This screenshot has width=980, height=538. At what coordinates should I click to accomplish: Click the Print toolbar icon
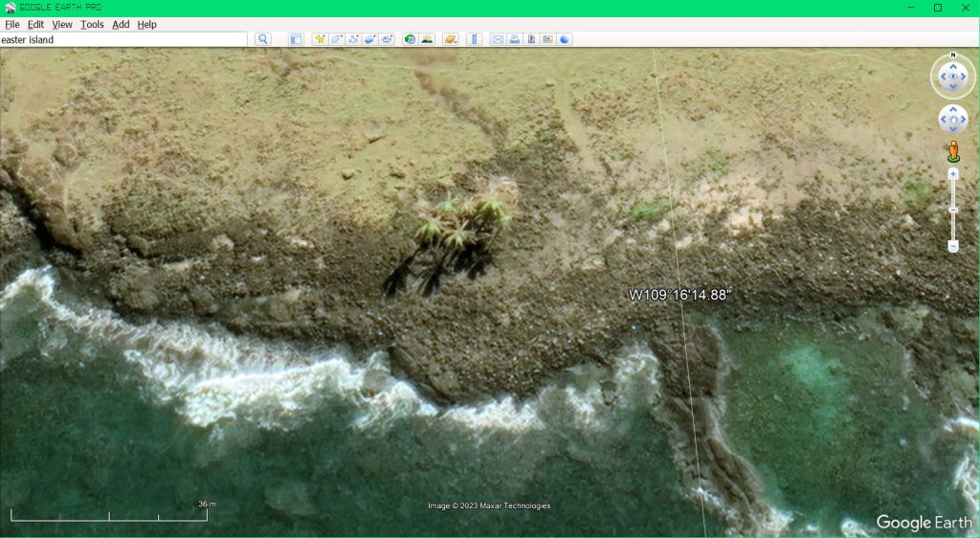pyautogui.click(x=514, y=39)
